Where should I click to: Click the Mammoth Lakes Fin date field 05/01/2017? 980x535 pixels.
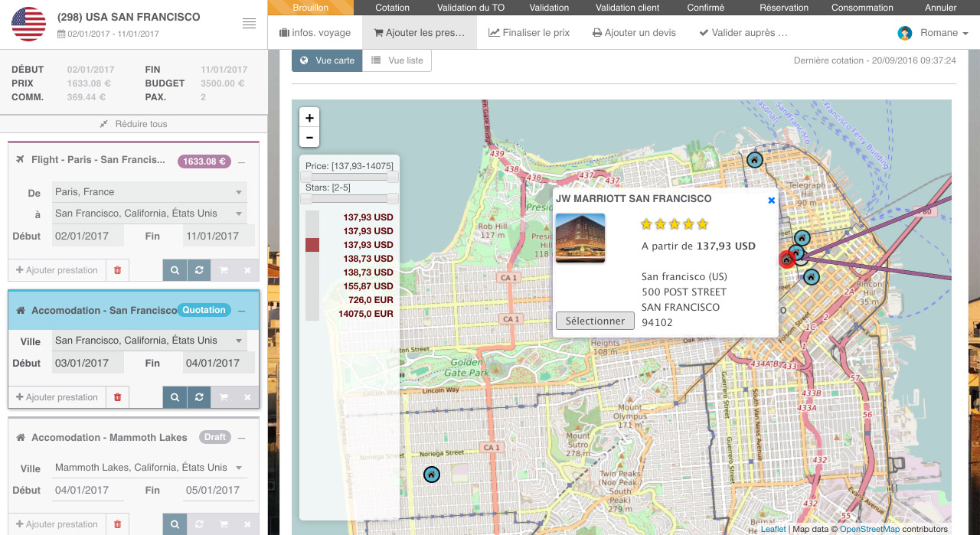219,491
